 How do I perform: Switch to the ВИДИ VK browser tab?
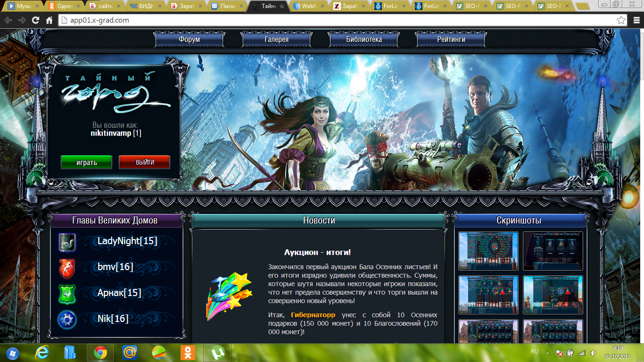tap(146, 7)
